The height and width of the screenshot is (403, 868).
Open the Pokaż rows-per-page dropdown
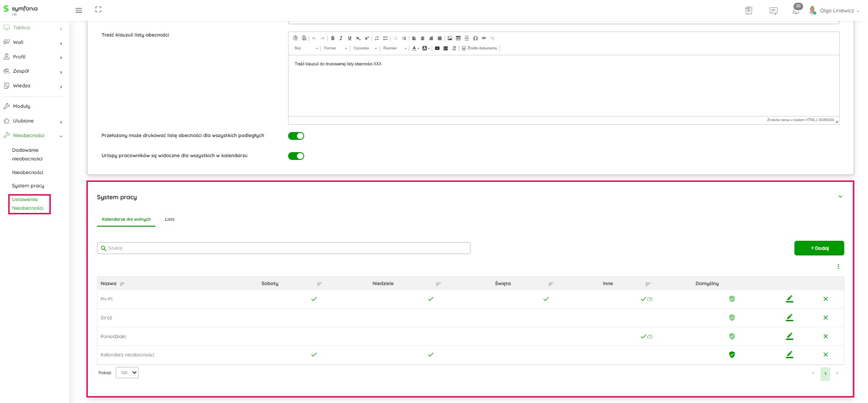(x=127, y=373)
